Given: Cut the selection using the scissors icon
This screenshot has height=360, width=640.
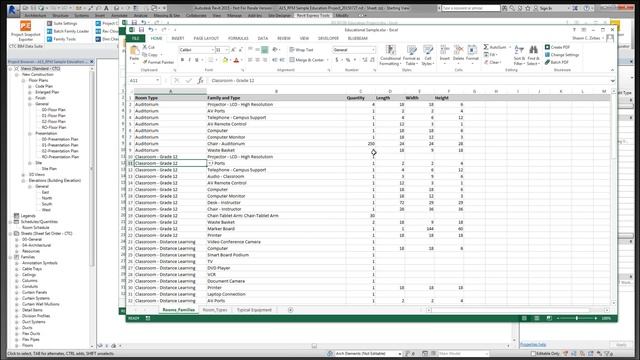Looking at the screenshot, I should point(145,47).
